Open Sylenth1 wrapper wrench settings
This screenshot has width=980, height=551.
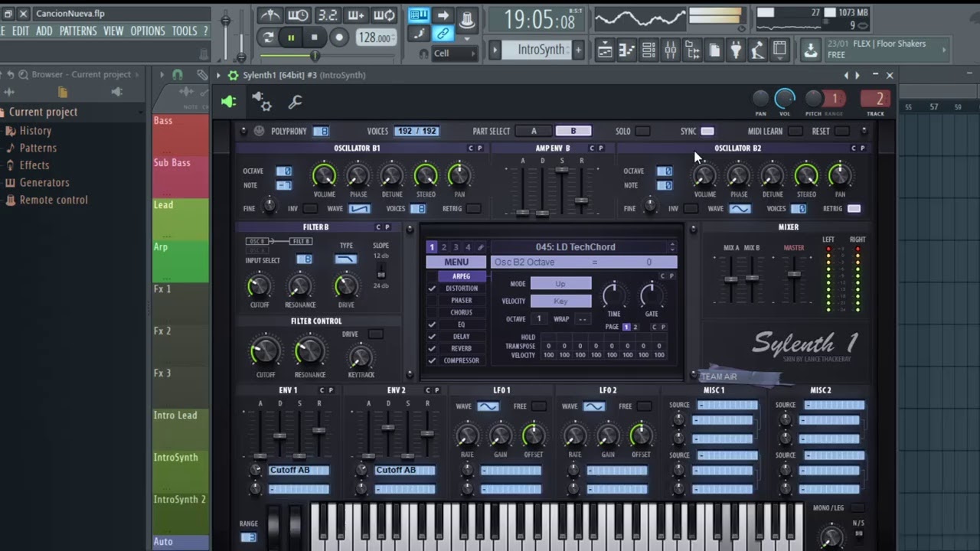click(x=295, y=102)
